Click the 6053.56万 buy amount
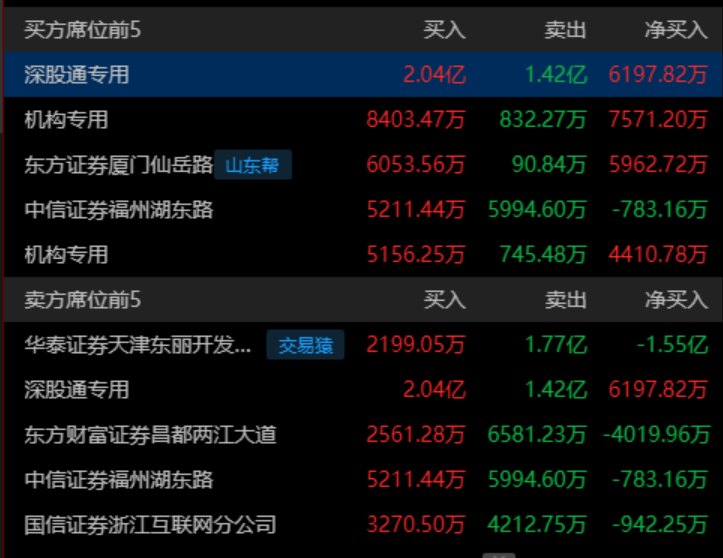The image size is (723, 558). pyautogui.click(x=416, y=165)
